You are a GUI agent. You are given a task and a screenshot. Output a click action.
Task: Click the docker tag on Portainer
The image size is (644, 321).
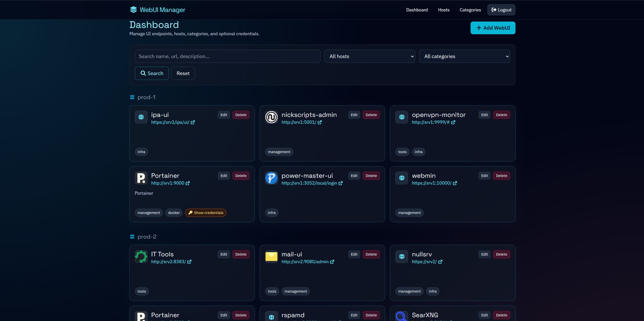(174, 213)
